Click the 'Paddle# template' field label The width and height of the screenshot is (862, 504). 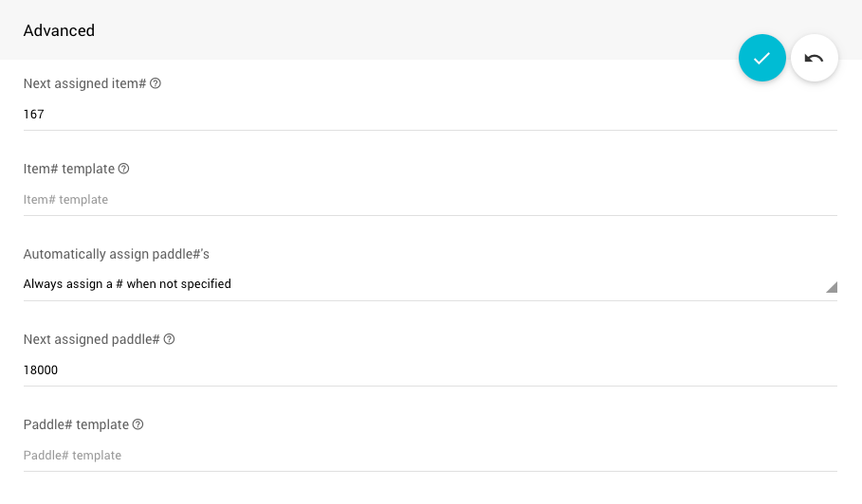coord(76,424)
